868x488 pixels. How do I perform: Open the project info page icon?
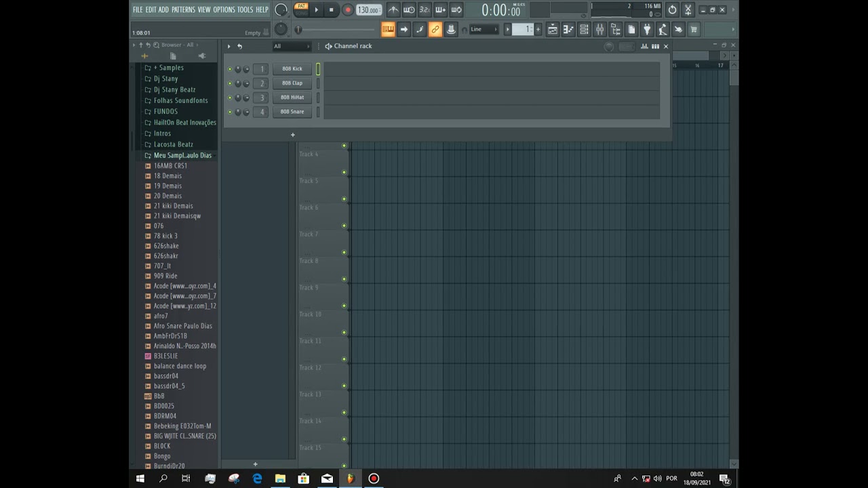pyautogui.click(x=631, y=29)
